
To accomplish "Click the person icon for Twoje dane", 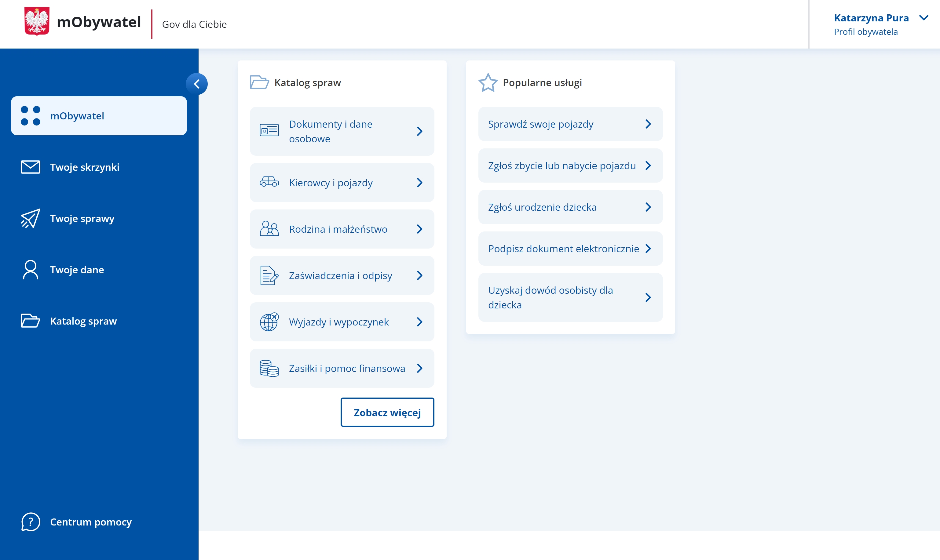I will tap(31, 269).
